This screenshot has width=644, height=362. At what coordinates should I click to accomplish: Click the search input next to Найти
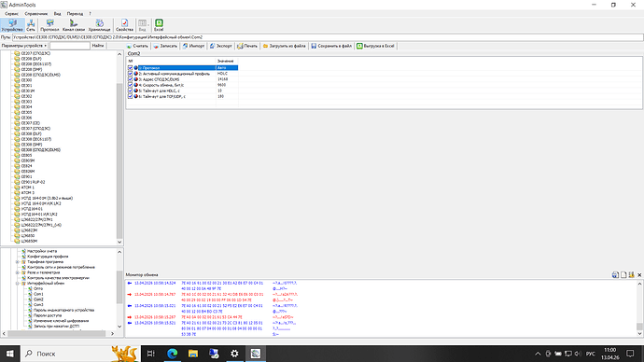(69, 46)
